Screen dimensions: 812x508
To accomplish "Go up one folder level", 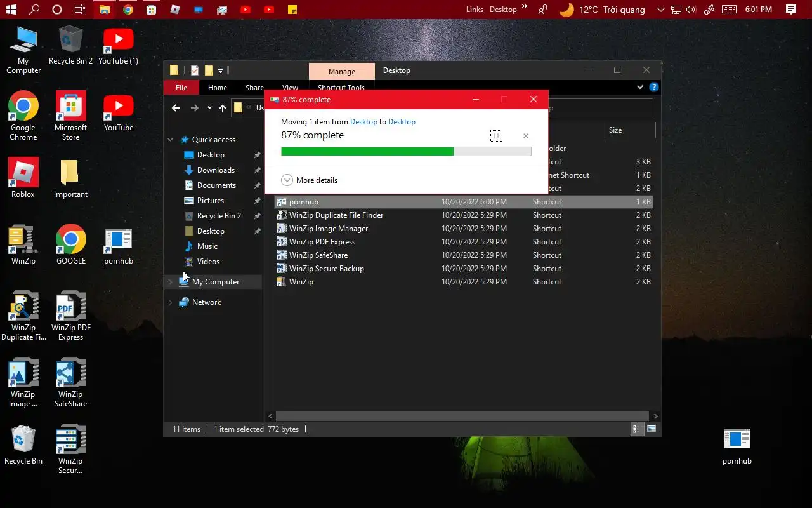I will (x=223, y=108).
